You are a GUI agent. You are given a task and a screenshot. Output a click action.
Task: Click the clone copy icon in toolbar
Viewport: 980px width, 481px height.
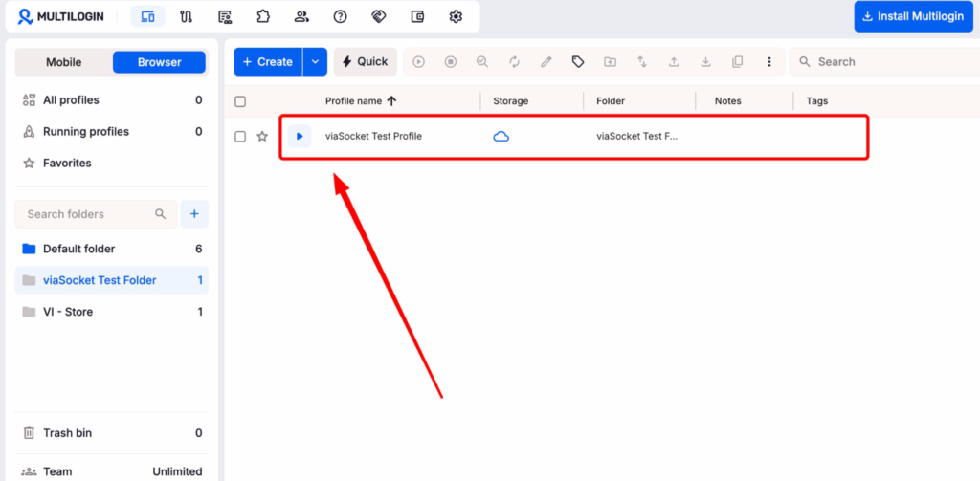[x=738, y=62]
